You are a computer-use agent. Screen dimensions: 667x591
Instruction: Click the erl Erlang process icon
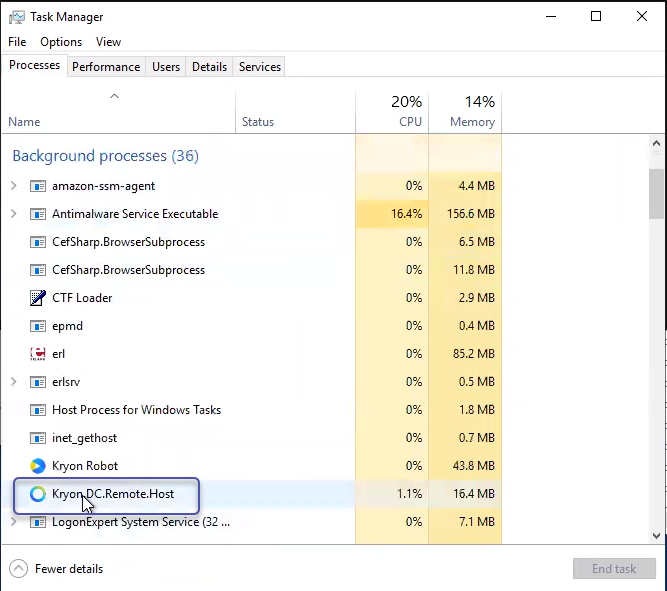37,354
